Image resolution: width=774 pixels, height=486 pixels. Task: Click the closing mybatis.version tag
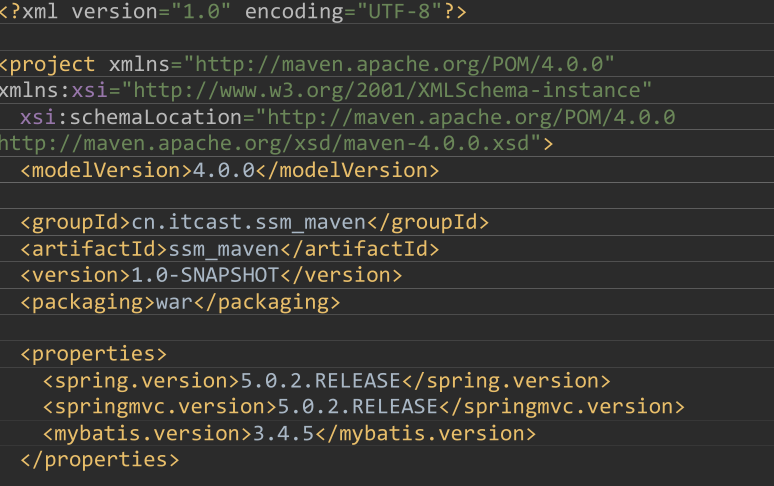tap(426, 433)
